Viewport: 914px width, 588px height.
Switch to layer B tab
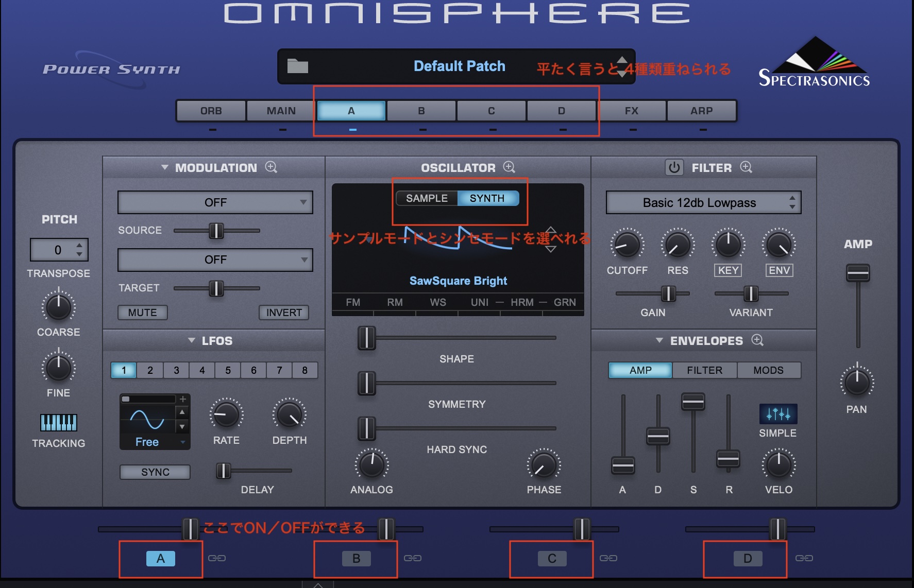click(421, 111)
